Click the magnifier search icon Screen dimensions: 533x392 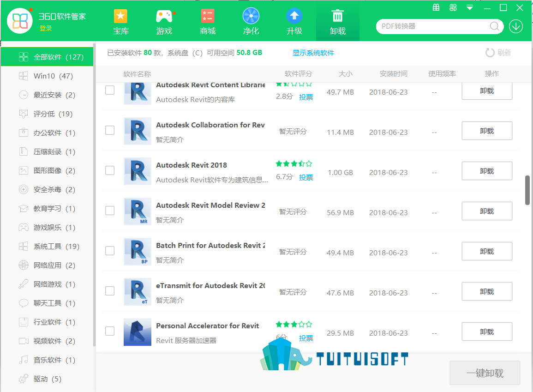(495, 26)
